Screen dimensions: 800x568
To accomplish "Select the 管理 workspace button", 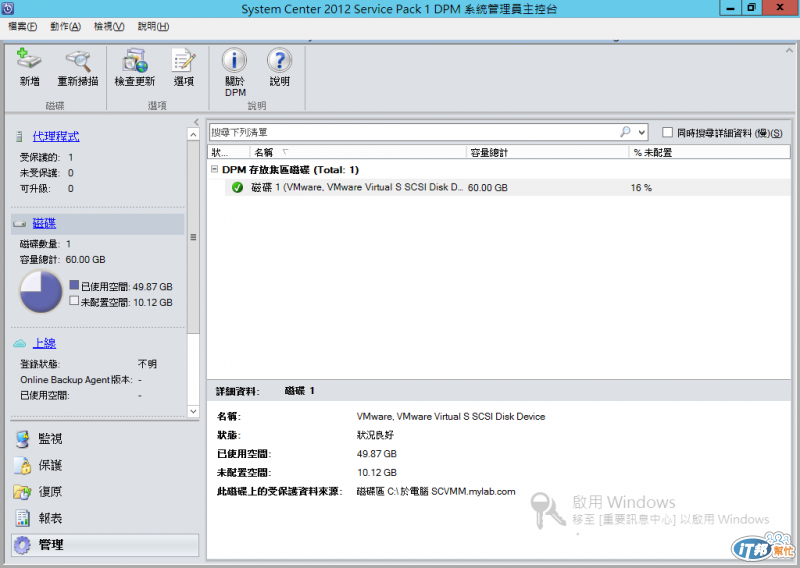I will tap(105, 545).
